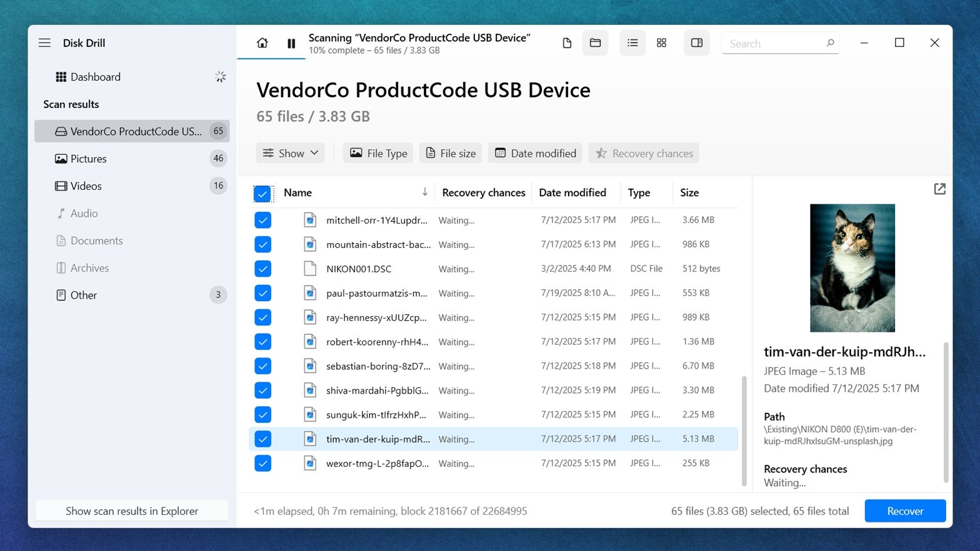
Task: Open preview in external window icon
Action: pos(939,189)
